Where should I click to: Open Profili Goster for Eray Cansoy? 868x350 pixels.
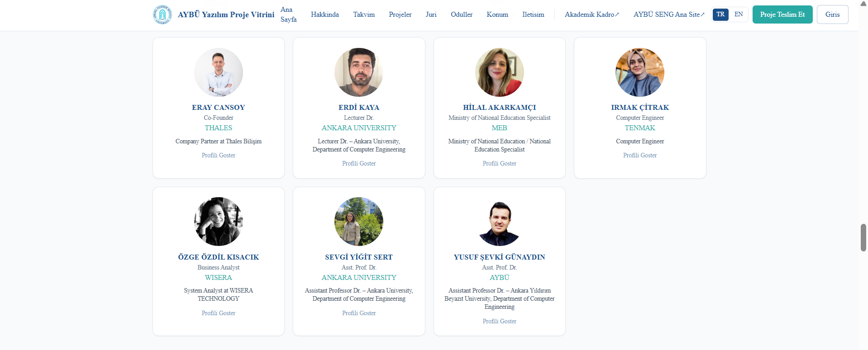219,155
